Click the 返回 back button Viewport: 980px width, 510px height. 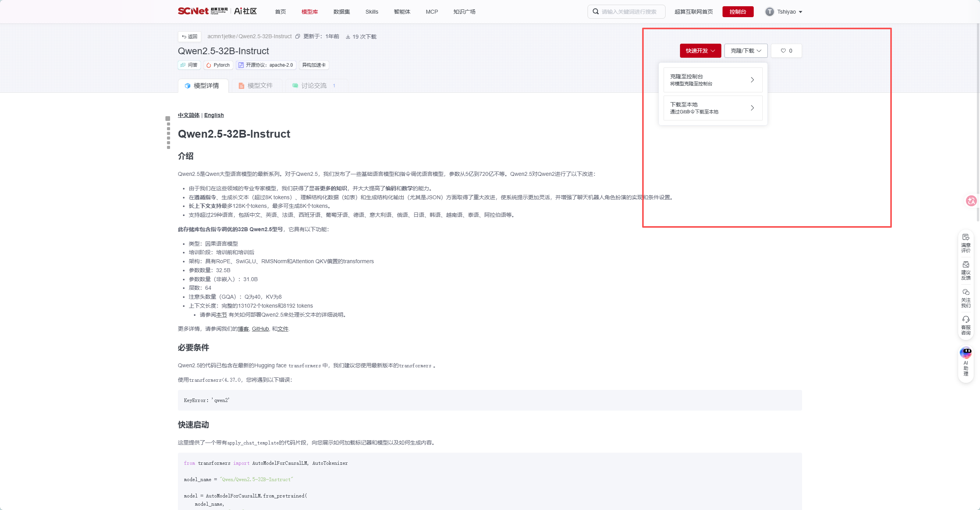(x=190, y=37)
